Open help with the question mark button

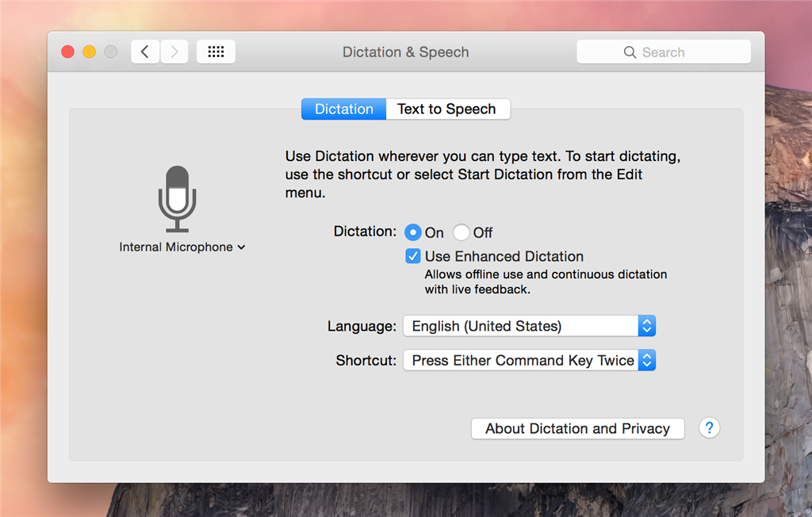pyautogui.click(x=709, y=428)
